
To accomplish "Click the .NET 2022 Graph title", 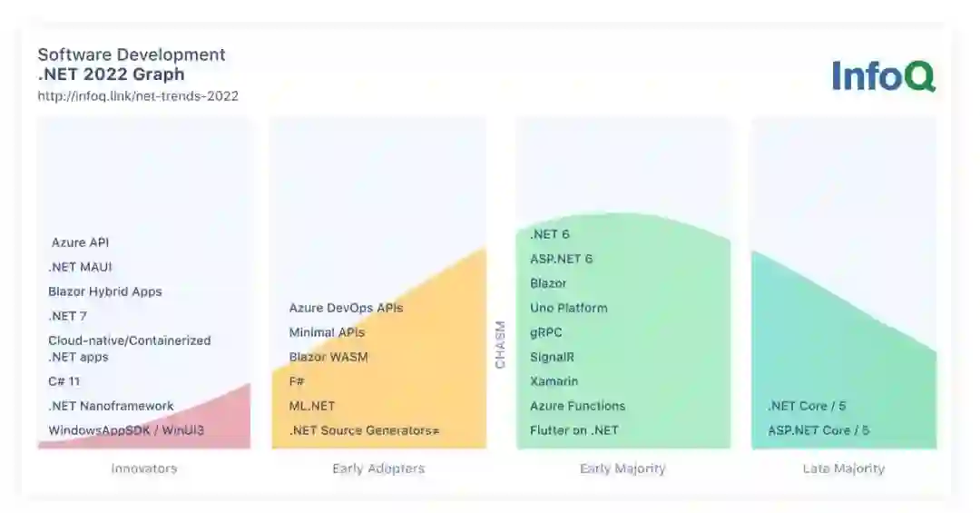I will point(111,75).
